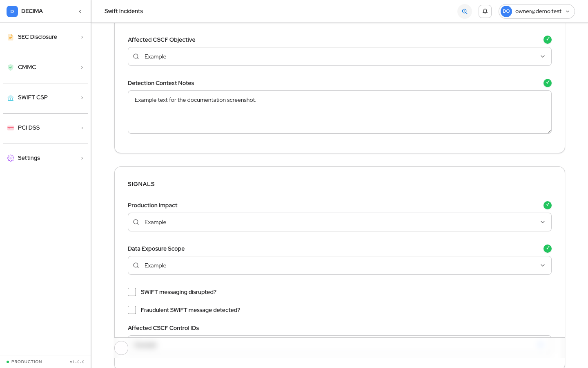Click the SEC Disclosure document icon
Screen dimensions: 588x368
[x=11, y=37]
